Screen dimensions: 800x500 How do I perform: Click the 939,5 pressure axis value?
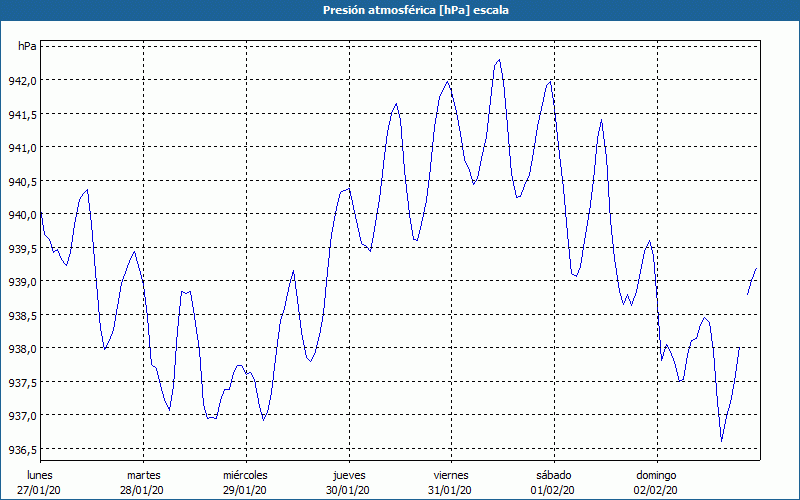point(23,248)
